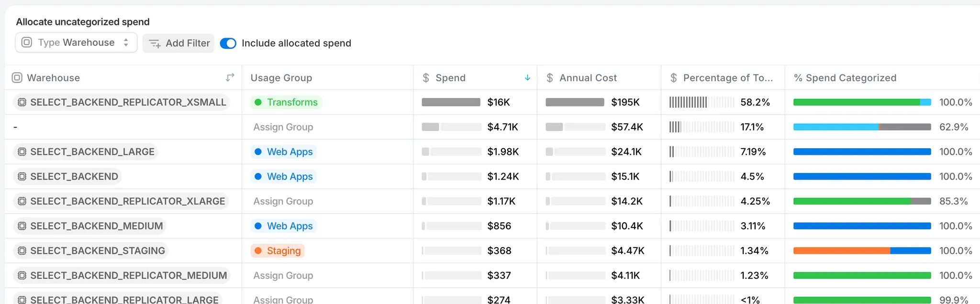Click the Staging usage group tag
Viewport: 980px width, 304px height.
278,251
